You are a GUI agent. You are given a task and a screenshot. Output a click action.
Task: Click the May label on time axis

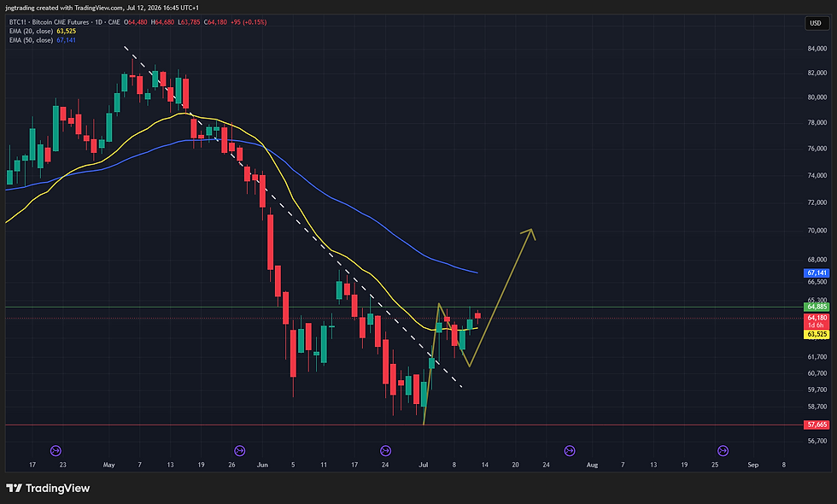109,465
